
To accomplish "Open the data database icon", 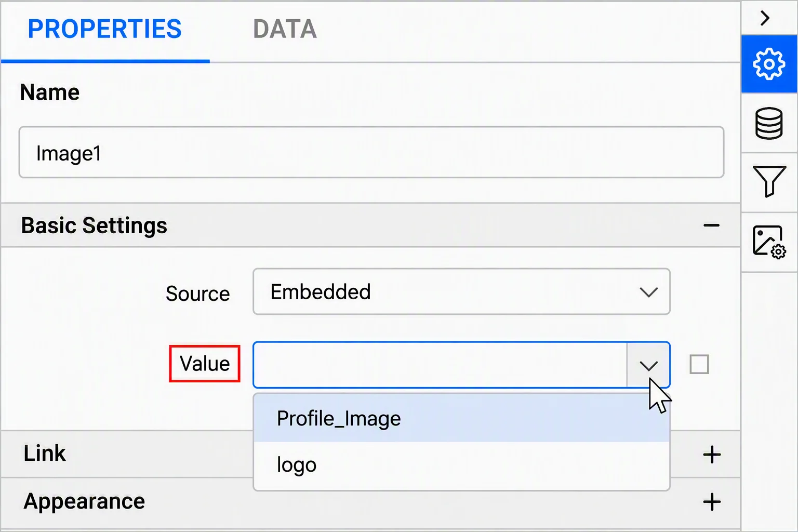I will (x=769, y=124).
